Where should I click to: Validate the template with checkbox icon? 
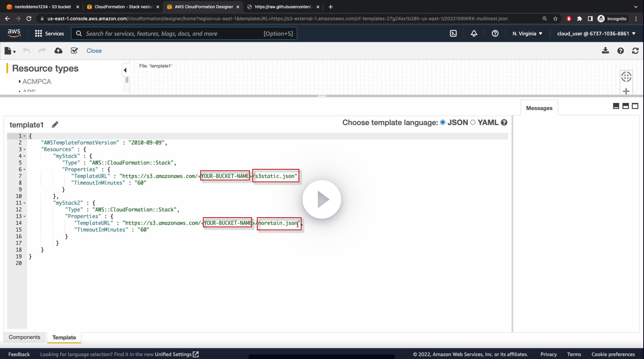(74, 51)
